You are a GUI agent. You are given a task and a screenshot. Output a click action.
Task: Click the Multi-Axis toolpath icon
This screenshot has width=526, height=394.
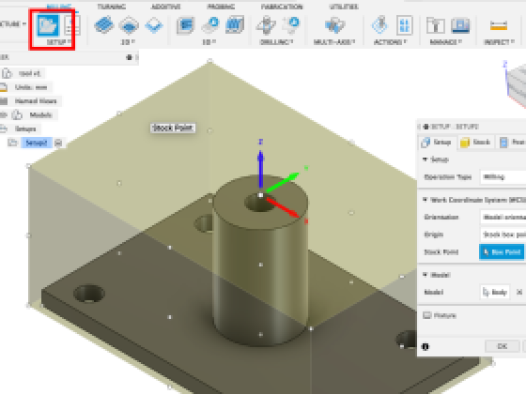point(334,25)
